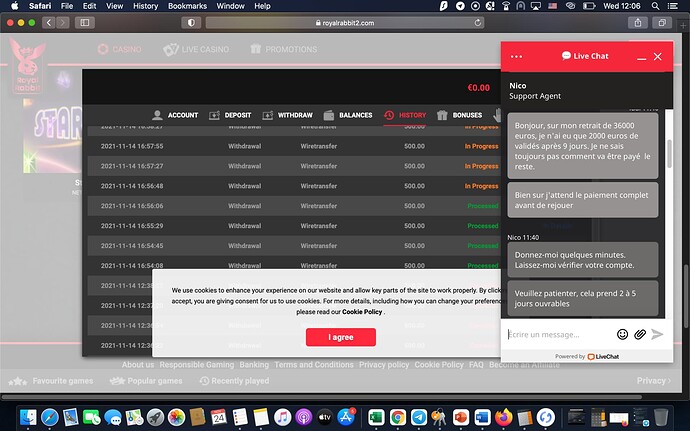Image resolution: width=690 pixels, height=431 pixels.
Task: Click the Bonuses gift icon
Action: click(442, 115)
